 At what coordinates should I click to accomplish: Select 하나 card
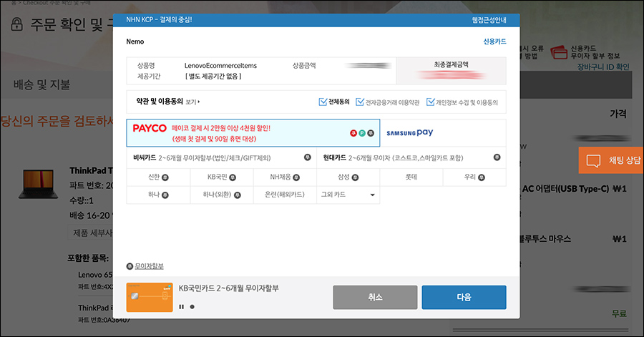point(158,195)
